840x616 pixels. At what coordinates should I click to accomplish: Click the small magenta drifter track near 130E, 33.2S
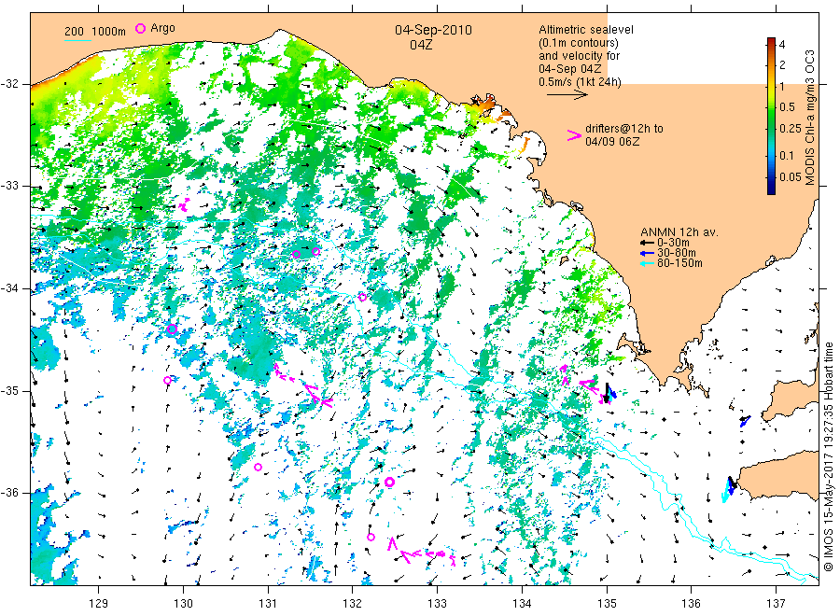[x=184, y=204]
